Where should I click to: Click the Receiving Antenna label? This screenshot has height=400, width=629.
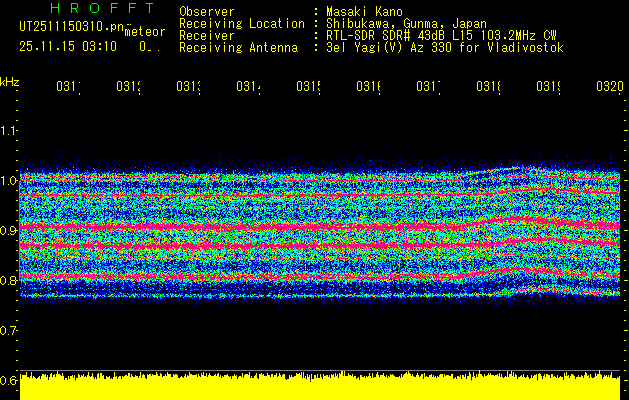click(238, 47)
